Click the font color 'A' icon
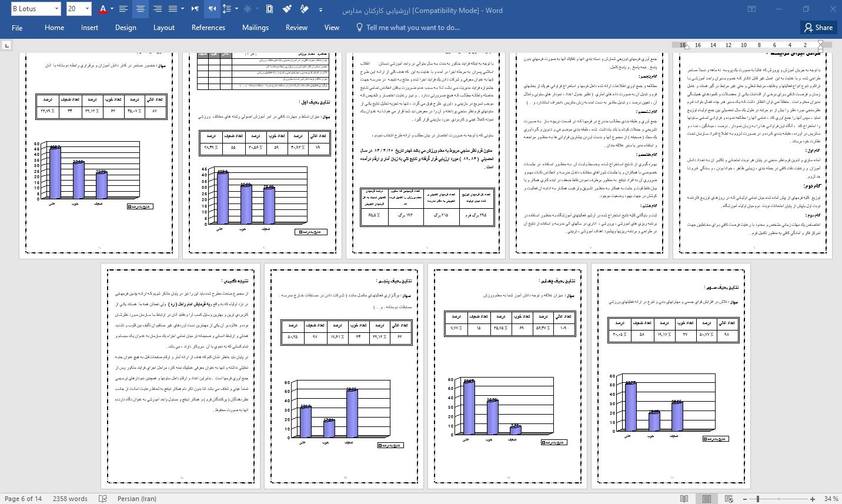Viewport: 842px width, 504px height. coord(103,9)
